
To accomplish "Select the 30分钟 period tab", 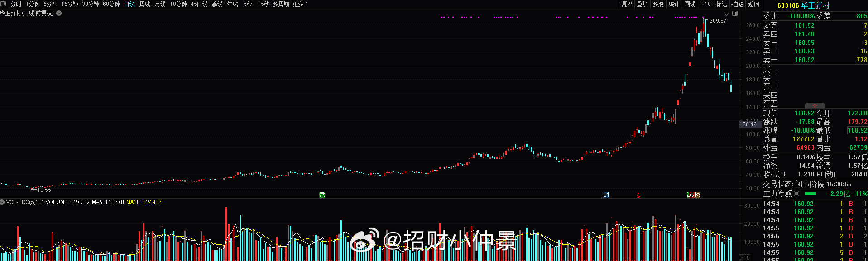I will point(91,4).
